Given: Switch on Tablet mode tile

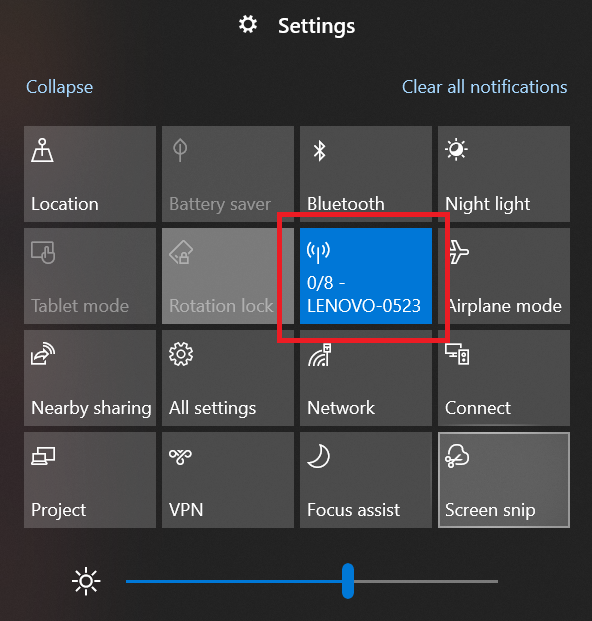Looking at the screenshot, I should click(x=90, y=276).
